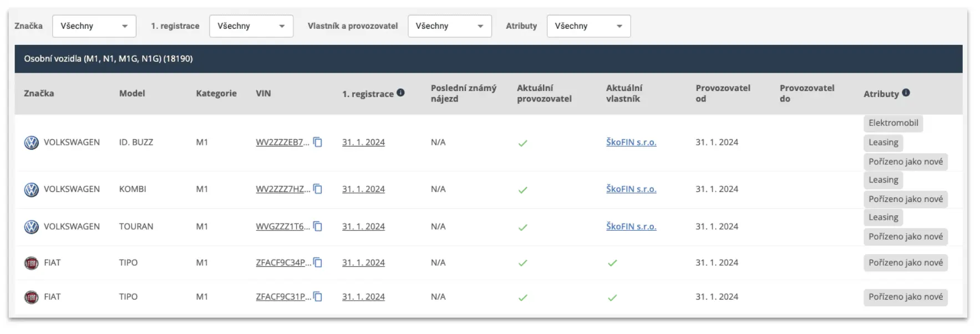The image size is (980, 334).
Task: Click Pořízeno jako nové tag in KOMBI row
Action: (906, 199)
